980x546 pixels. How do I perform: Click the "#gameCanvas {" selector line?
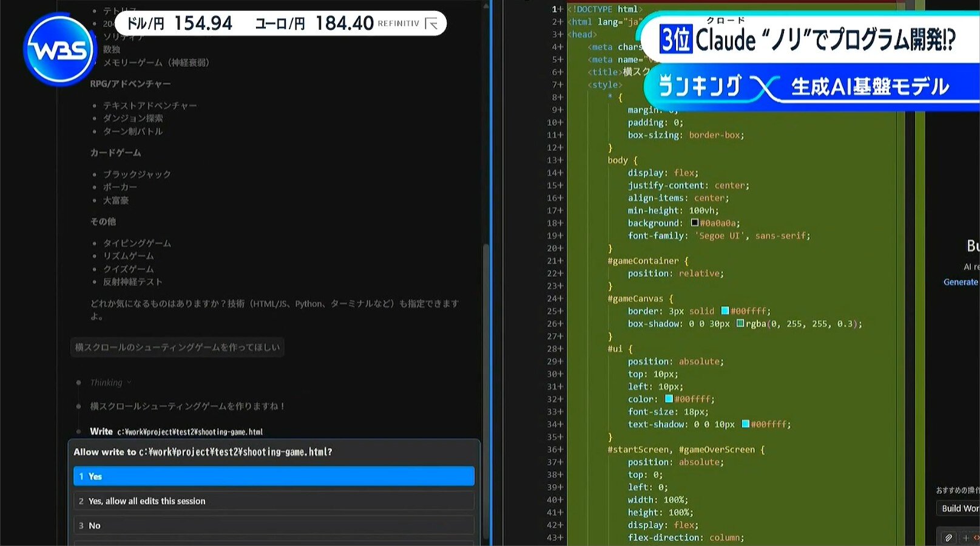[641, 299]
